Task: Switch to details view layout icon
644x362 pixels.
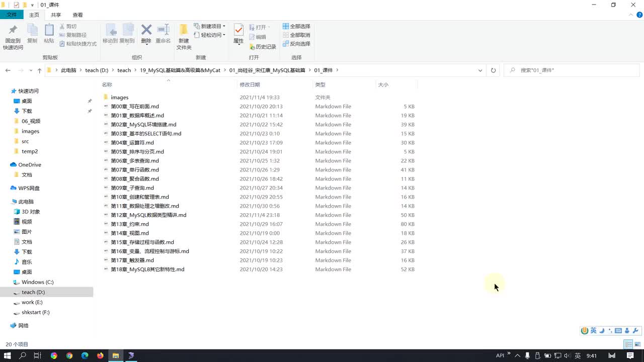Action: coord(628,344)
